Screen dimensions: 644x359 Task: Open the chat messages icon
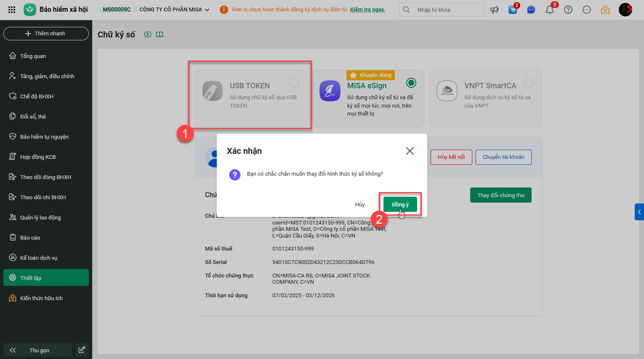click(x=531, y=10)
